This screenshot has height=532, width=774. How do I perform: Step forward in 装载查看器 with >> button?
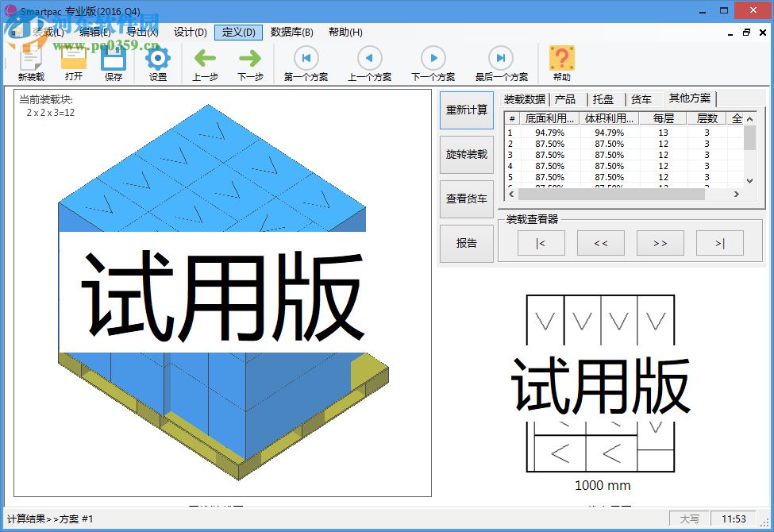(660, 243)
